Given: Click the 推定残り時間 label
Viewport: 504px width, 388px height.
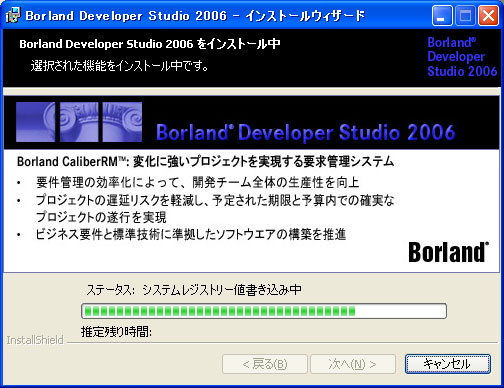Looking at the screenshot, I should [x=116, y=332].
